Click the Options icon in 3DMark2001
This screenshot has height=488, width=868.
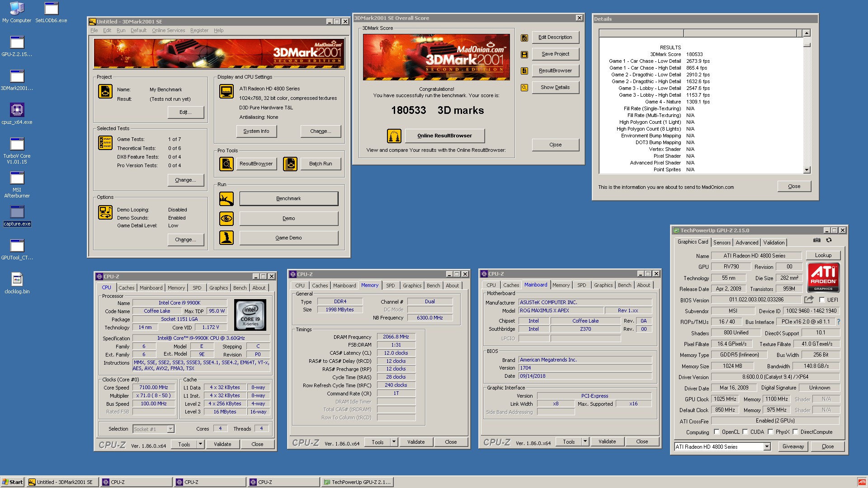click(x=105, y=212)
